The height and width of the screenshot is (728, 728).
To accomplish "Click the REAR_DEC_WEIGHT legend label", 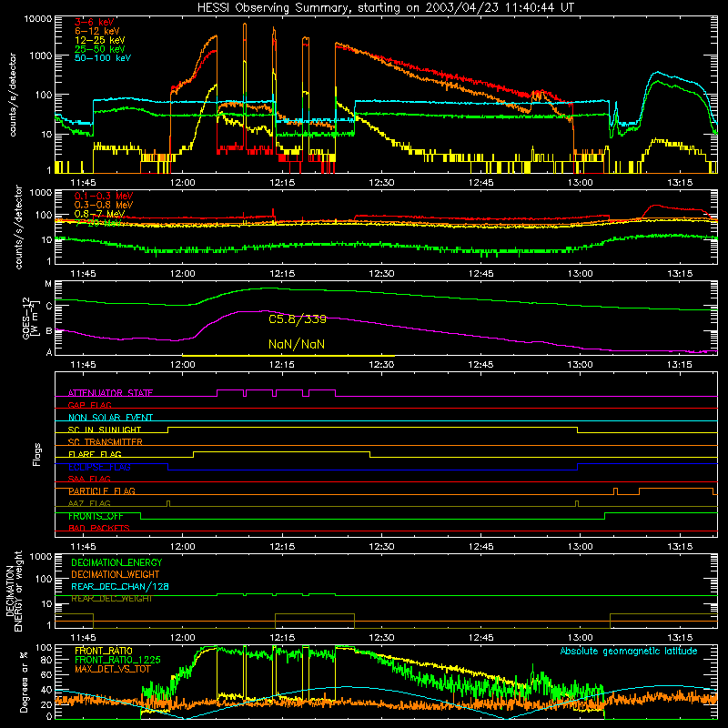I will [111, 599].
